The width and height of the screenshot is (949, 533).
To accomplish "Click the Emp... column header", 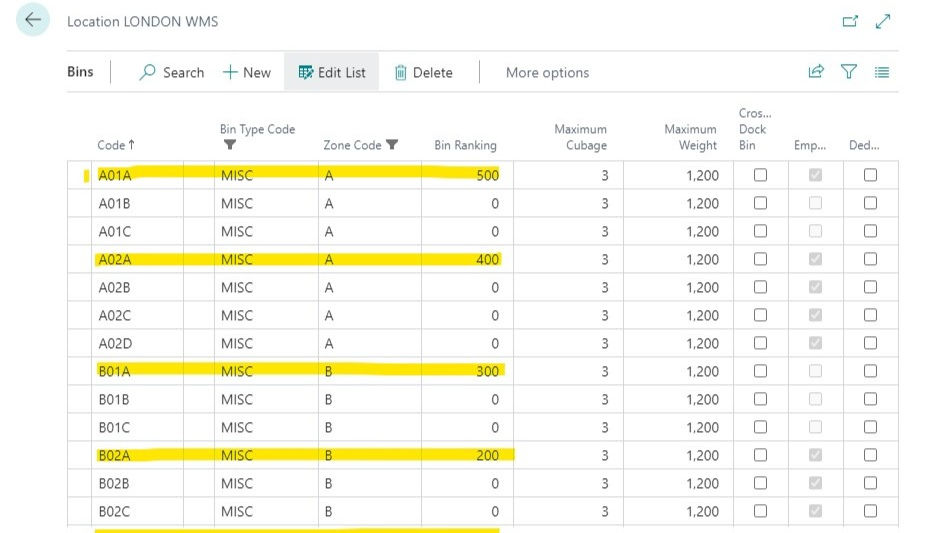I will tap(810, 145).
